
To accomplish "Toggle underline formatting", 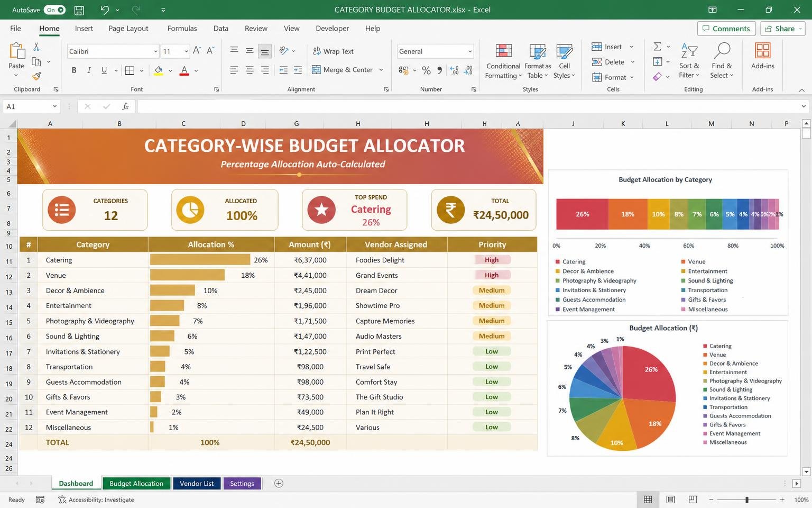I will point(104,70).
